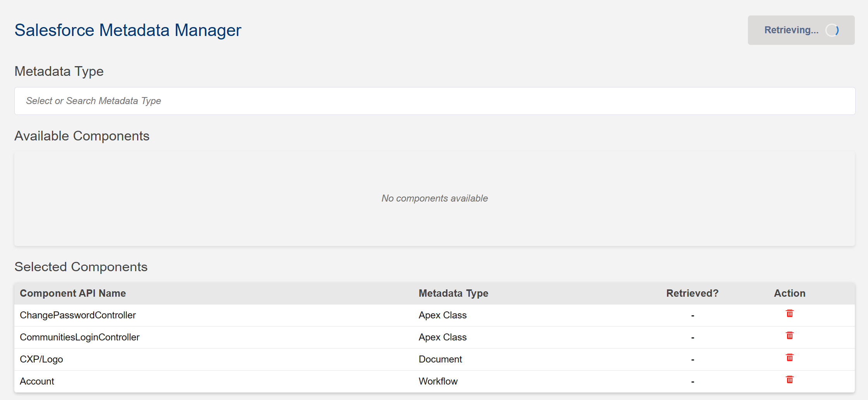Click the Retrieving button

[x=801, y=30]
